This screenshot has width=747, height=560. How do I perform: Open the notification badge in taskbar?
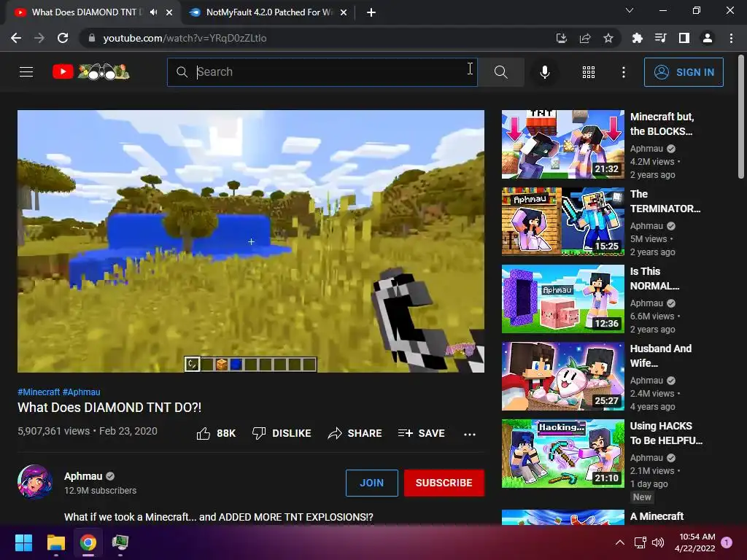pyautogui.click(x=727, y=542)
